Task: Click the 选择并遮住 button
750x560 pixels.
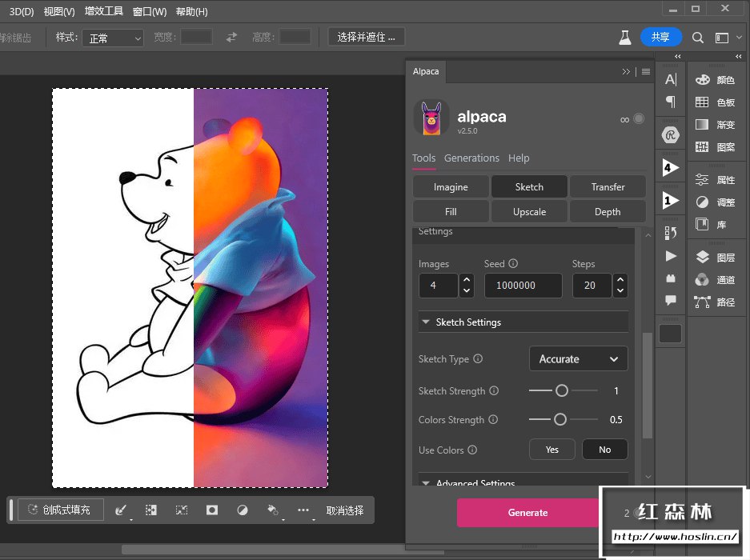Action: [x=367, y=38]
